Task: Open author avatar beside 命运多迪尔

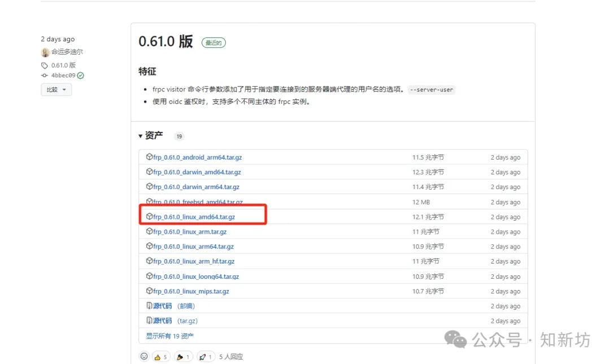Action: tap(45, 52)
